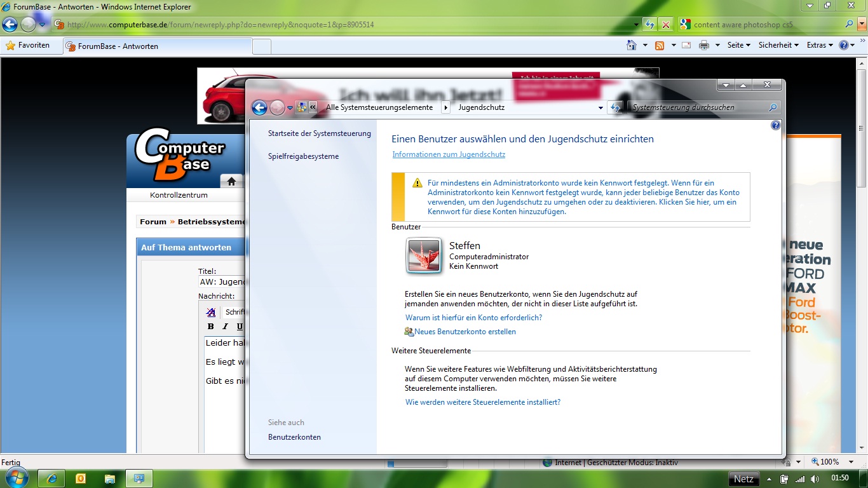Toggle bold in the forum reply editor
This screenshot has height=488, width=868.
(x=211, y=327)
